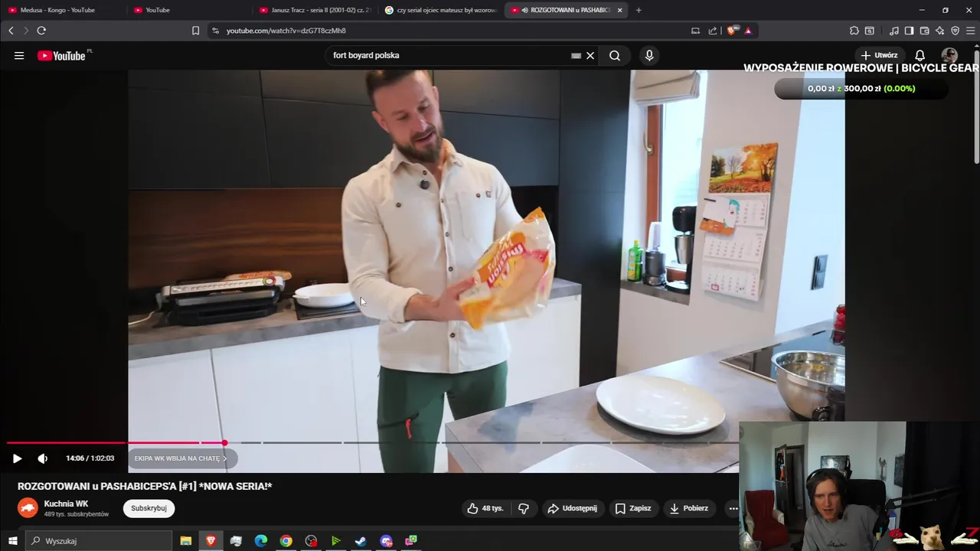
Task: Share the video via Udostępnij
Action: [572, 508]
